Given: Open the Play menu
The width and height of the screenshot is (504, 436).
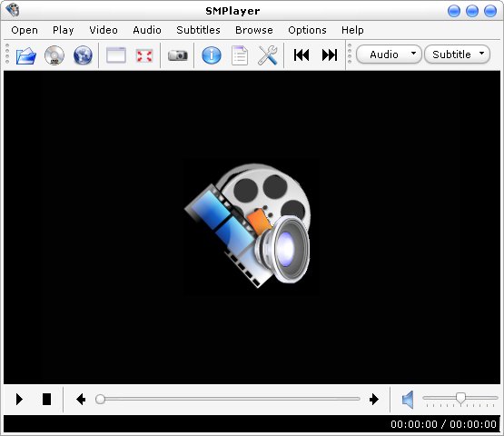Looking at the screenshot, I should [63, 30].
